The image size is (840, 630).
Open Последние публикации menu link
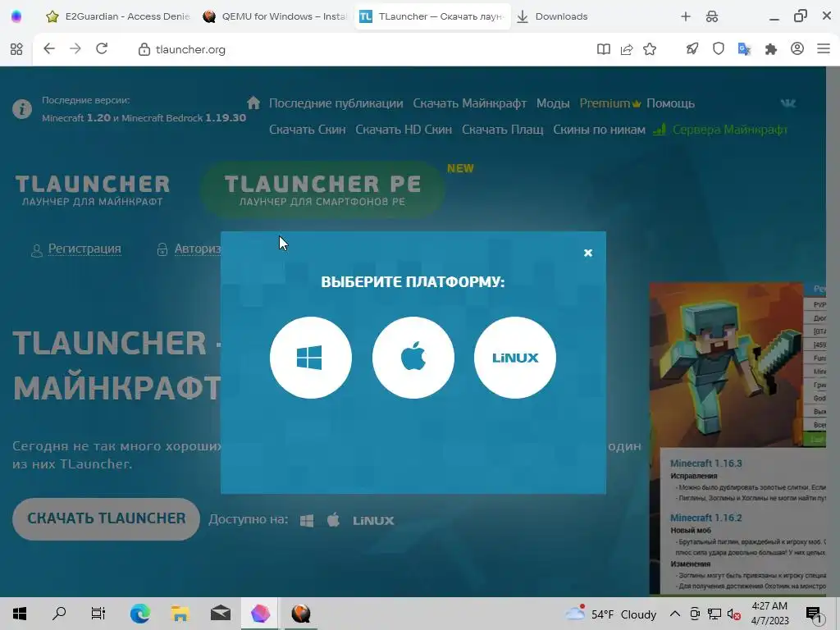[x=336, y=103]
